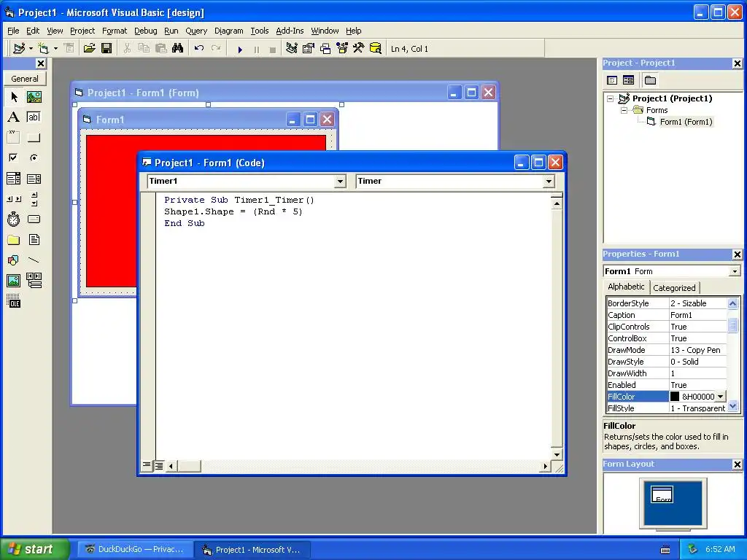This screenshot has height=560, width=747.
Task: Open the Timer1 object dropdown
Action: pyautogui.click(x=340, y=182)
